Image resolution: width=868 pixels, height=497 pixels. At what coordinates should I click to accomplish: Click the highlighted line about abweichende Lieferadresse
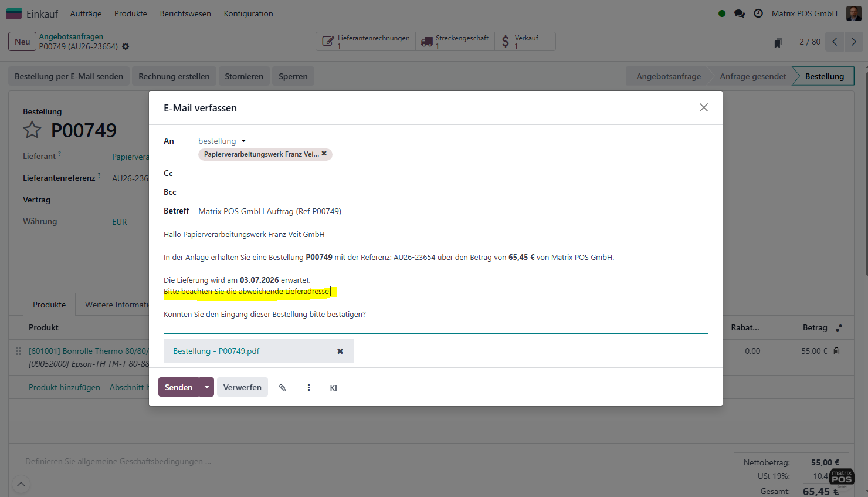[247, 292]
